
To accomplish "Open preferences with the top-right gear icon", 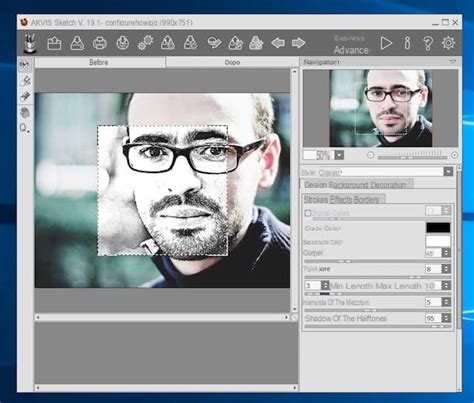I will click(448, 43).
